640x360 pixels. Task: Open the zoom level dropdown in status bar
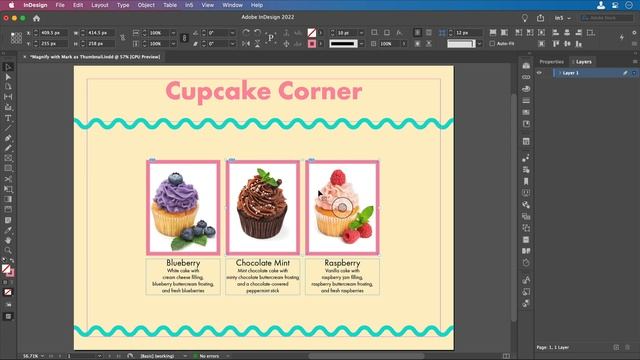42,356
